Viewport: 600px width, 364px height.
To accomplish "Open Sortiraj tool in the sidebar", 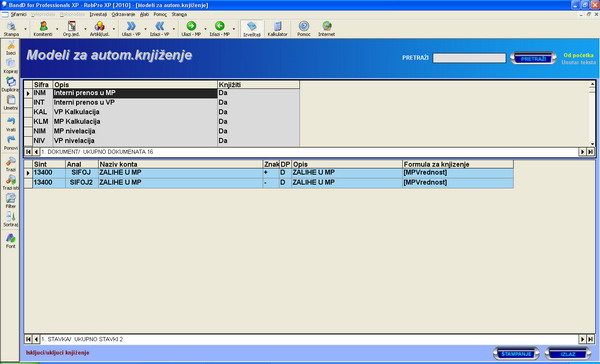I will (x=11, y=219).
